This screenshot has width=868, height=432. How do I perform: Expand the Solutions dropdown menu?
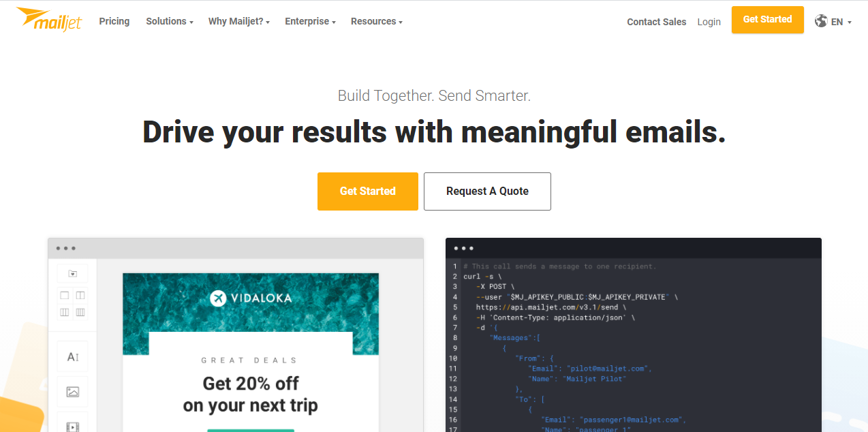pyautogui.click(x=169, y=21)
